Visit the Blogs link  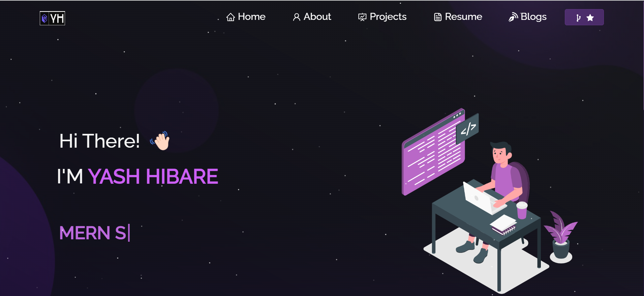527,17
